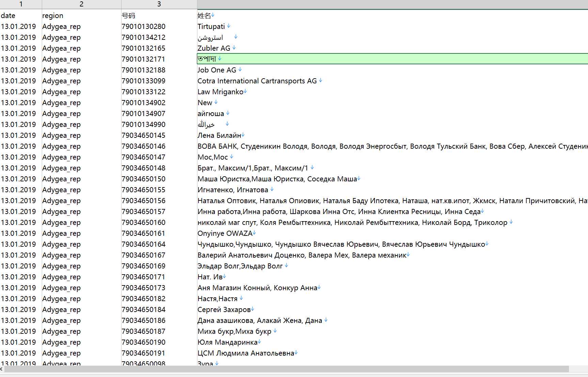Viewport: 588px width, 377px height.
Task: Select the cell starting 'Маша Юристка'
Action: (393, 179)
